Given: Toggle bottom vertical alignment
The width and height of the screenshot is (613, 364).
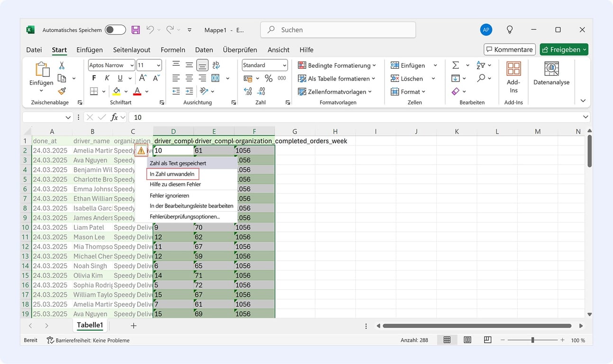Looking at the screenshot, I should pyautogui.click(x=202, y=65).
